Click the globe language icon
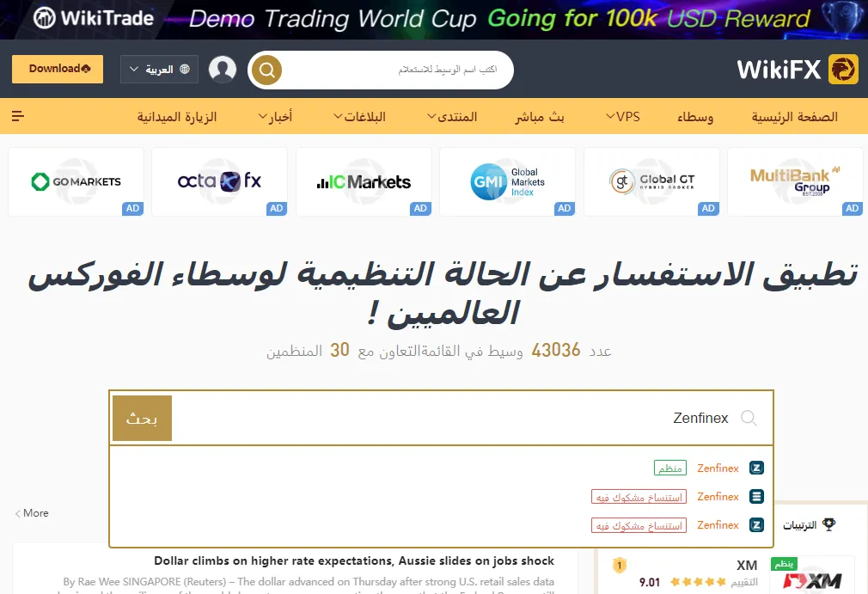Image resolution: width=868 pixels, height=594 pixels. (x=185, y=69)
